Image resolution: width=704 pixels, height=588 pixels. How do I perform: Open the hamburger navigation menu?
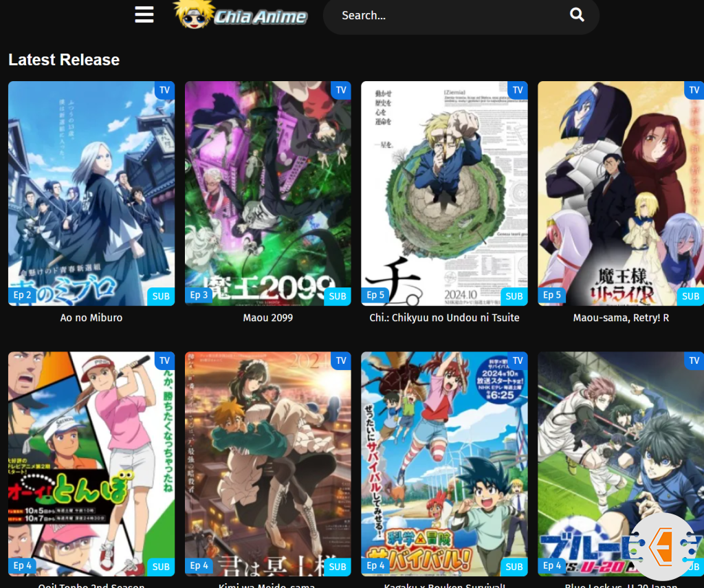coord(144,15)
